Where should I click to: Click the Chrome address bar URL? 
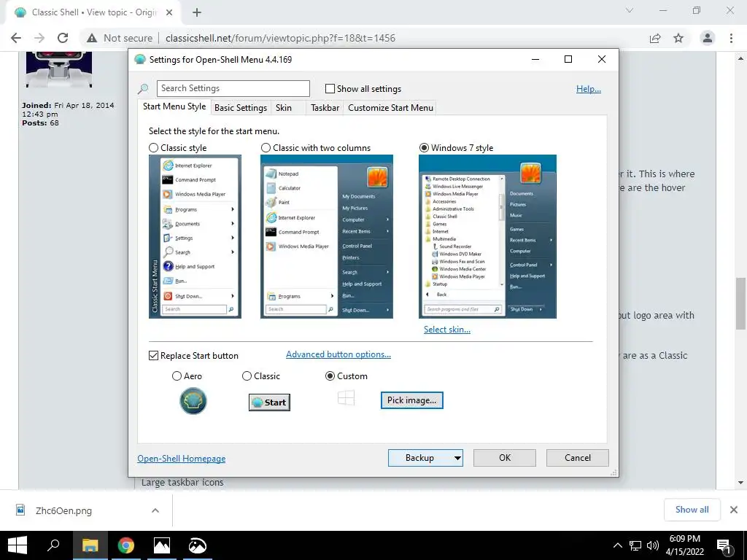(x=281, y=38)
